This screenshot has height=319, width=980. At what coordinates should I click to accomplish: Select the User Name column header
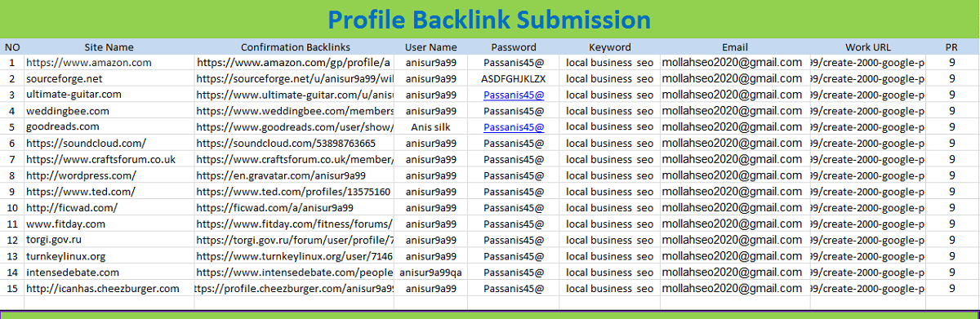point(431,47)
